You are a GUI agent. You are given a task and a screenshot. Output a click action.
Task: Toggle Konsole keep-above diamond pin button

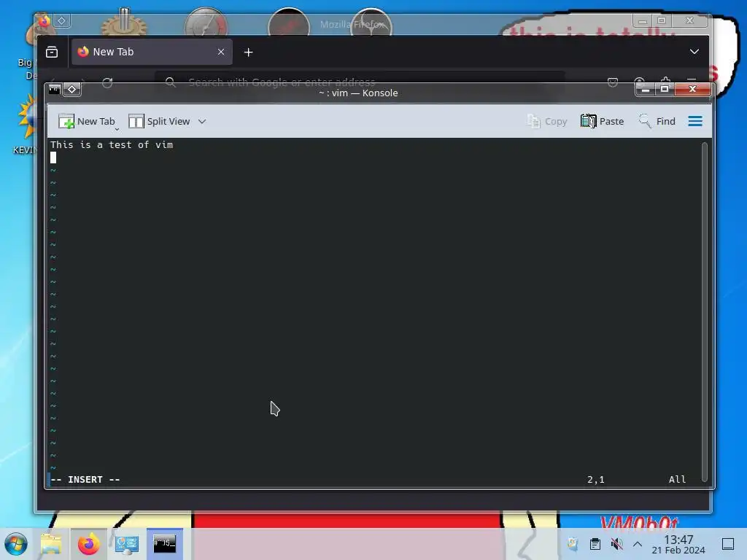(x=72, y=89)
